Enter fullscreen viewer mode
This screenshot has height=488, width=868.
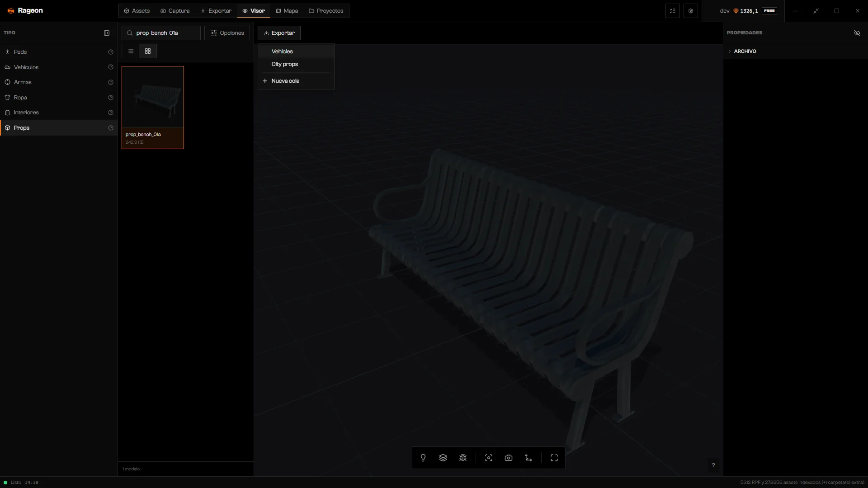pos(554,458)
